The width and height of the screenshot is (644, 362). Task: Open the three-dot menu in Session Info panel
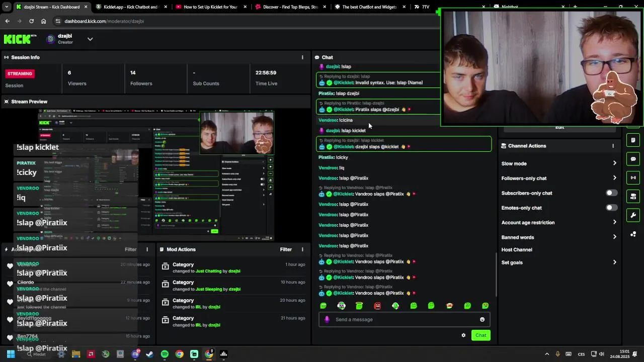click(x=302, y=57)
